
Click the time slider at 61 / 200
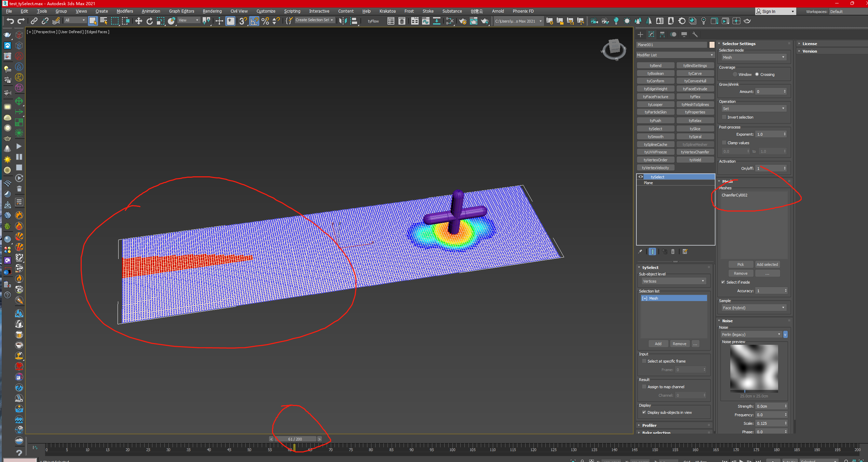295,439
